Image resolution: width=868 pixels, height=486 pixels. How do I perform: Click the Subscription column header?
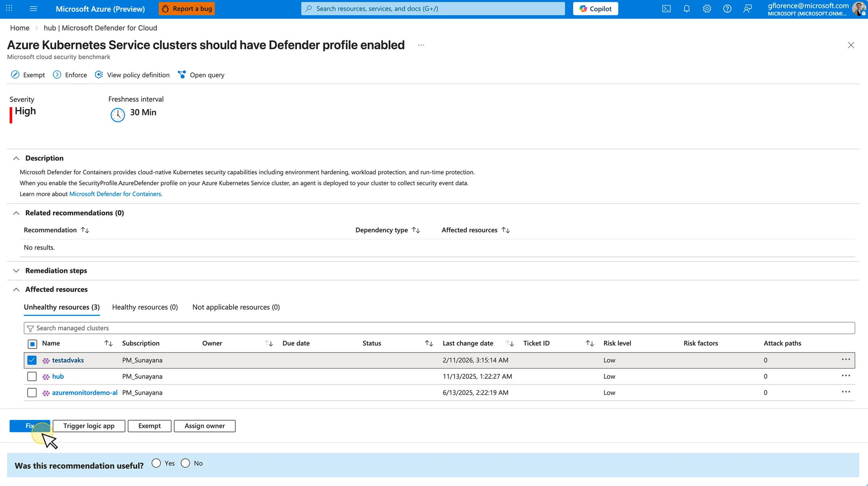tap(141, 343)
